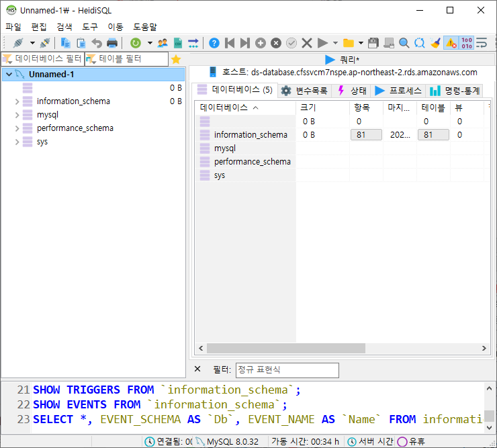
Task: Click the Replace text circular arrows icon
Action: pos(420,42)
